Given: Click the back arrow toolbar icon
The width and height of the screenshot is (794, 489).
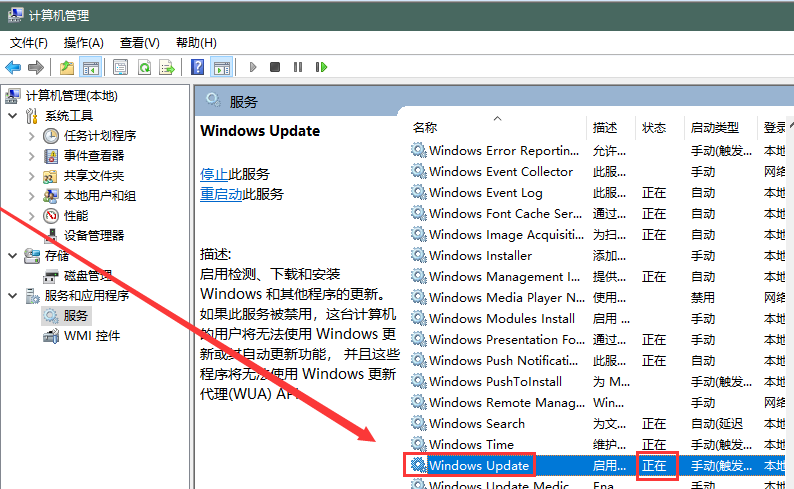Looking at the screenshot, I should point(13,67).
